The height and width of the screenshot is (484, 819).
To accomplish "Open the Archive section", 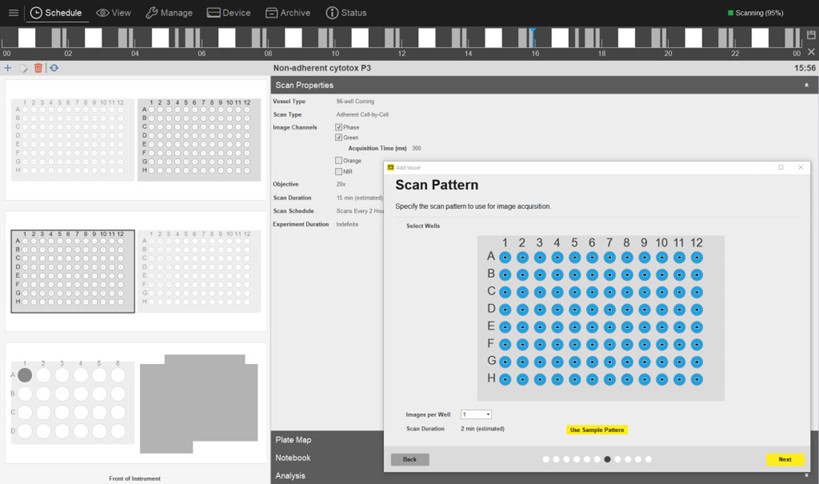I will coord(288,13).
